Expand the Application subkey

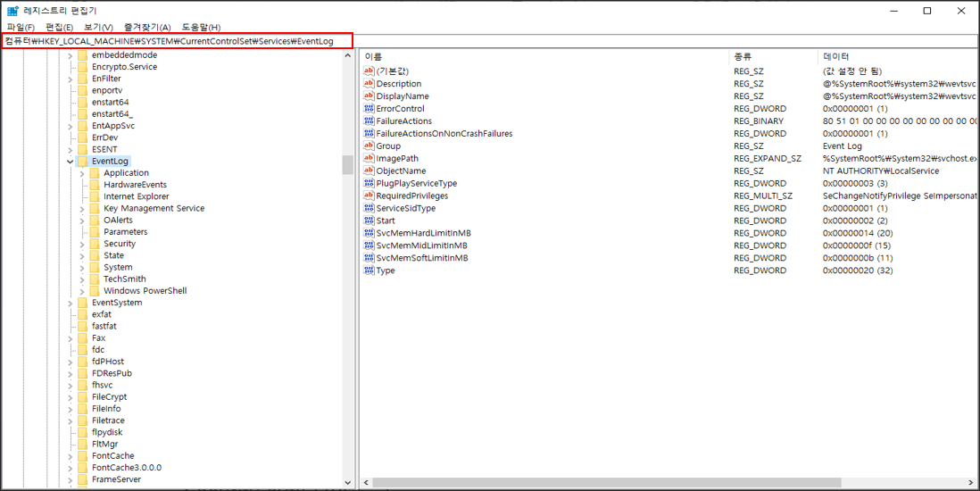point(82,173)
